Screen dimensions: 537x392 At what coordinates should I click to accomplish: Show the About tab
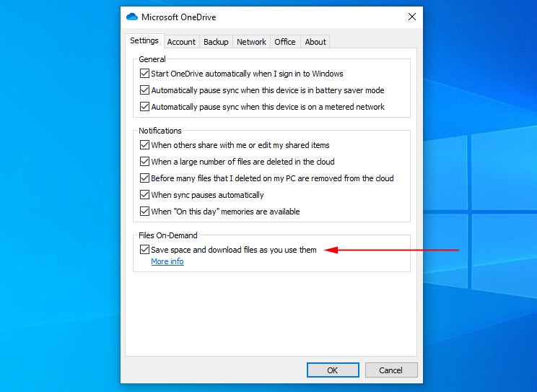315,42
